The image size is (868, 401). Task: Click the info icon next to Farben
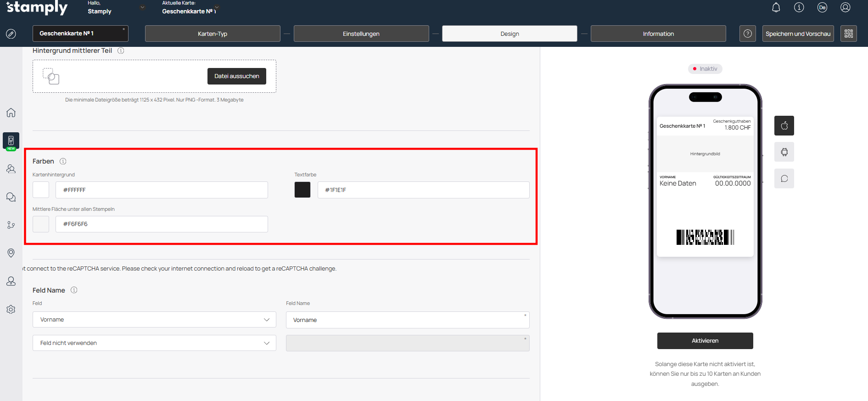[63, 161]
